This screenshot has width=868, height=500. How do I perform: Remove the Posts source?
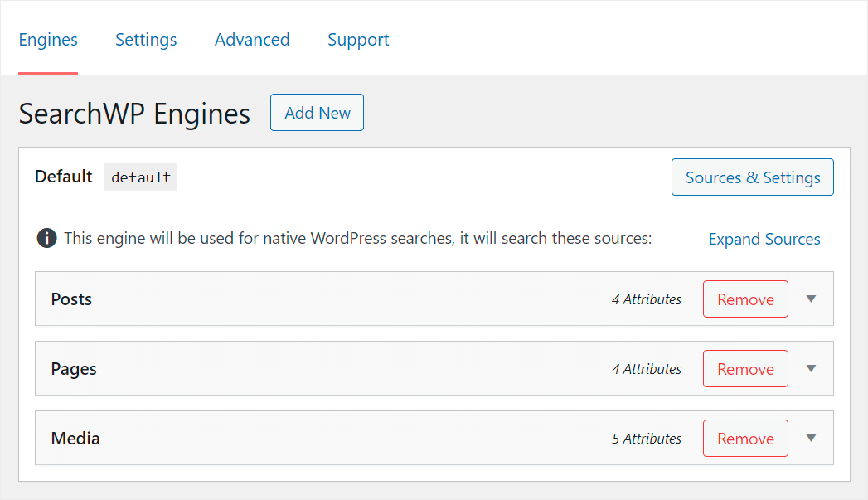pos(745,299)
